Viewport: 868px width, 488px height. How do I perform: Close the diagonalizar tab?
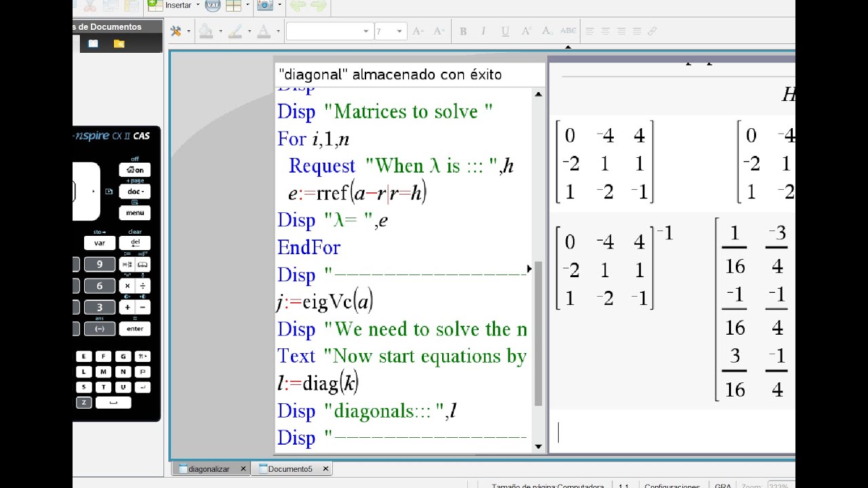(x=243, y=468)
